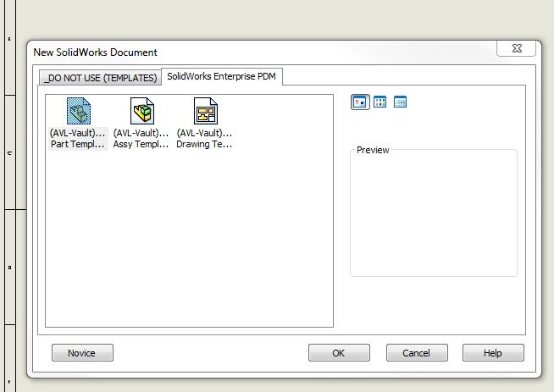Viewport: 554px width, 392px height.
Task: Click the Novice button
Action: pyautogui.click(x=82, y=353)
